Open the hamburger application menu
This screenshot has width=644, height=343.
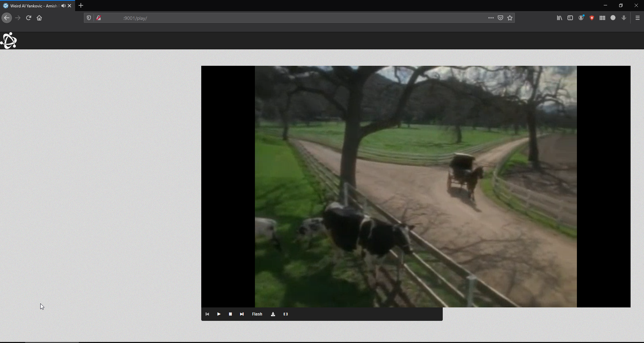(x=638, y=18)
